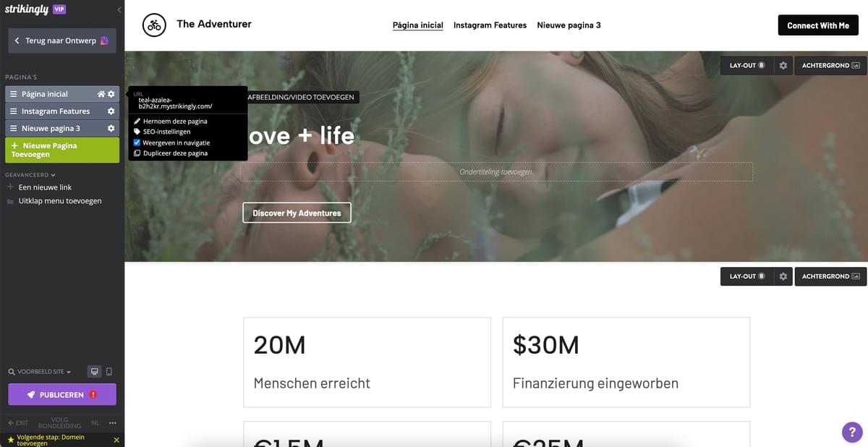Click the home icon on Página inicial row
This screenshot has width=868, height=447.
101,94
